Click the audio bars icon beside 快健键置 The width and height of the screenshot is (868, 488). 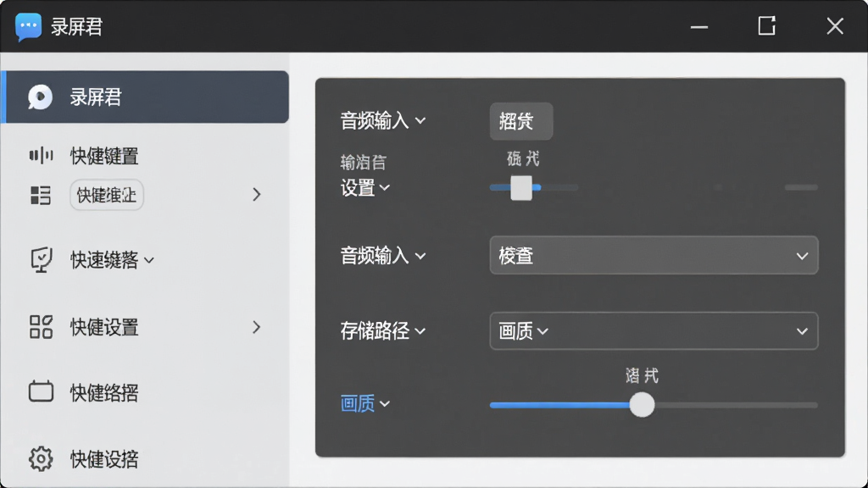(41, 156)
